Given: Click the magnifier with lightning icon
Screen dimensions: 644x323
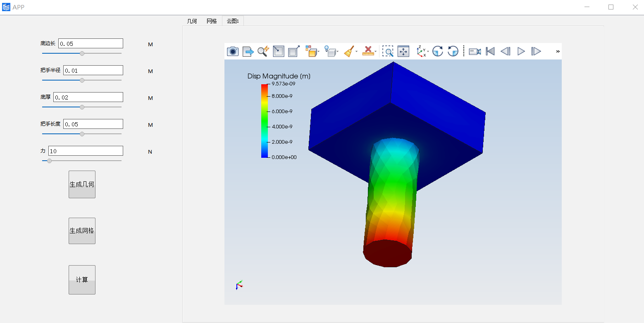Looking at the screenshot, I should pyautogui.click(x=263, y=51).
